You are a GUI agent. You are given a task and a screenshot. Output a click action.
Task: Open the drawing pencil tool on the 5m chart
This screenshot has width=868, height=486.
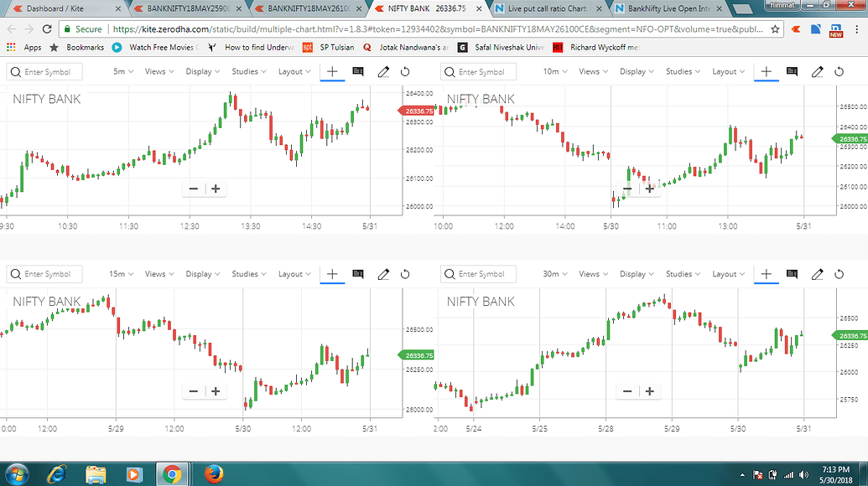[383, 72]
